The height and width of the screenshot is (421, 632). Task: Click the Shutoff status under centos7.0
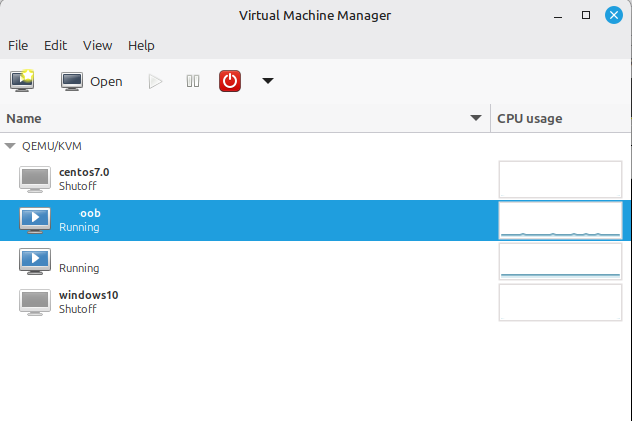point(78,186)
